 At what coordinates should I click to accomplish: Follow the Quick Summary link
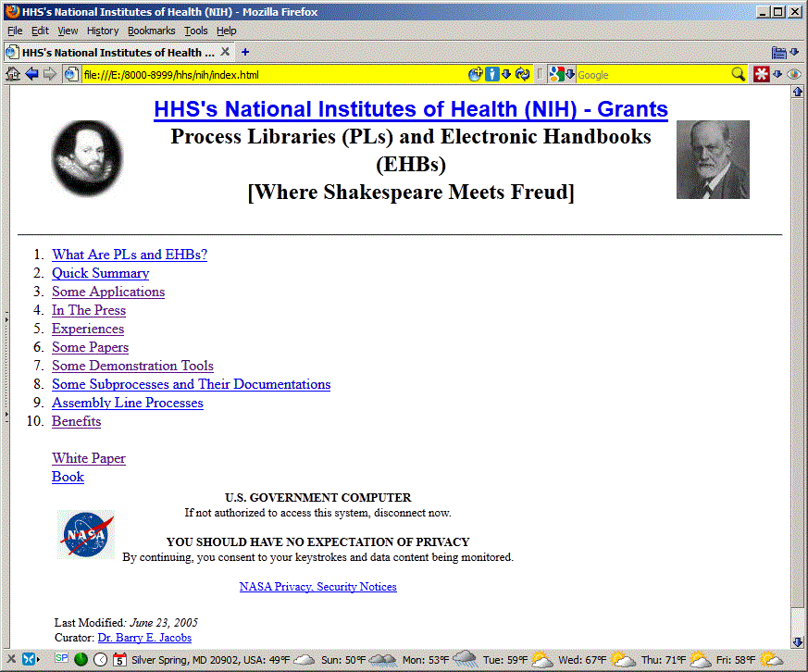pyautogui.click(x=101, y=273)
